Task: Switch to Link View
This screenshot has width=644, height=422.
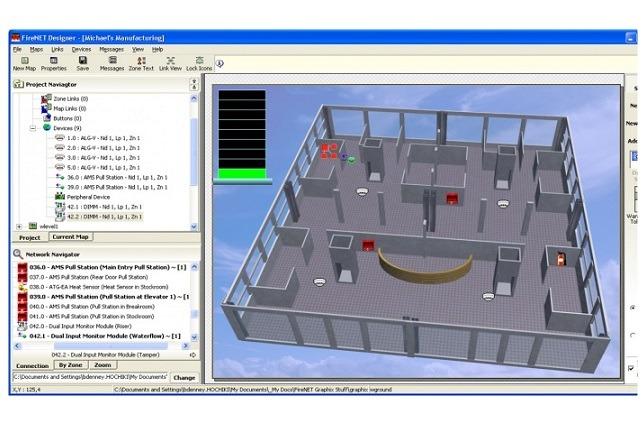Action: click(x=170, y=63)
